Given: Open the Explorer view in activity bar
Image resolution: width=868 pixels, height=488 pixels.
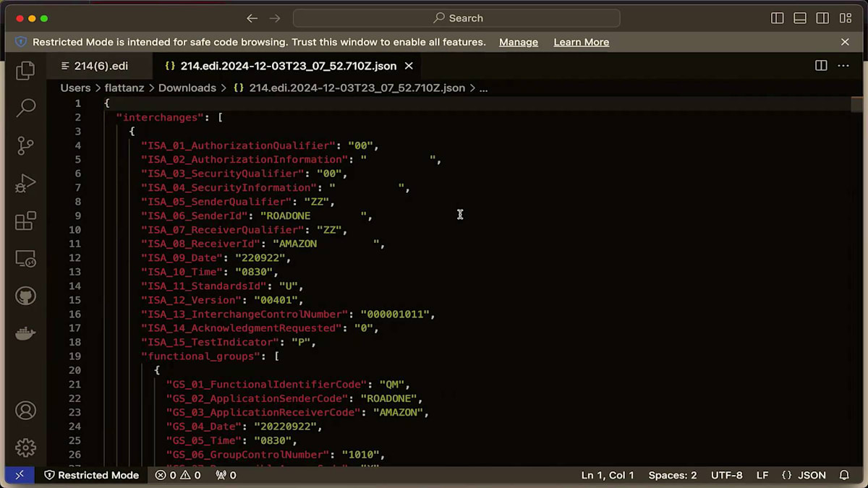Looking at the screenshot, I should pyautogui.click(x=25, y=70).
